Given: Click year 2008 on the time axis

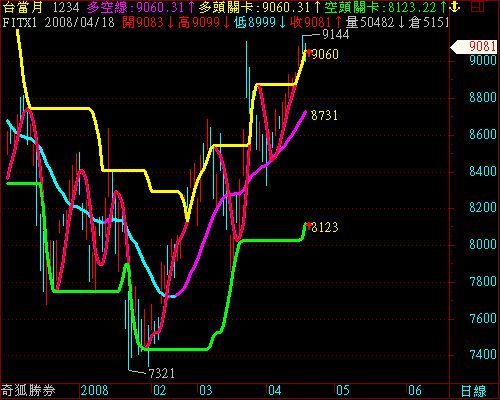Looking at the screenshot, I should (x=95, y=390).
